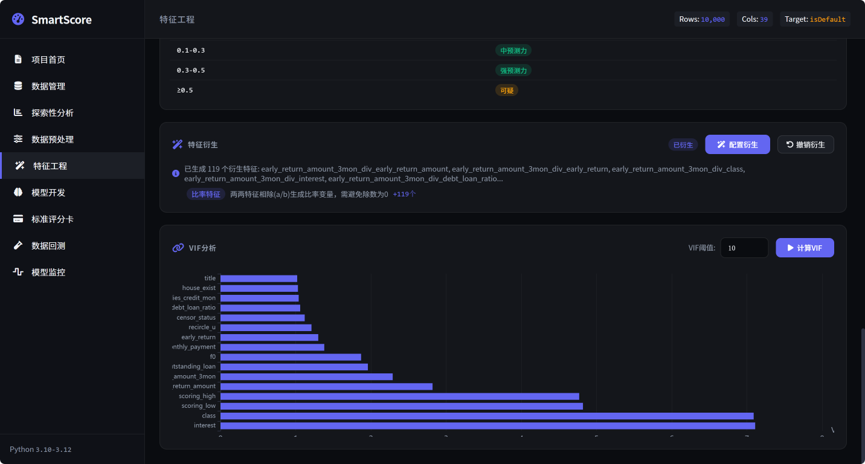Click the 数据预处理 sliders icon
Image resolution: width=865 pixels, height=464 pixels.
18,138
